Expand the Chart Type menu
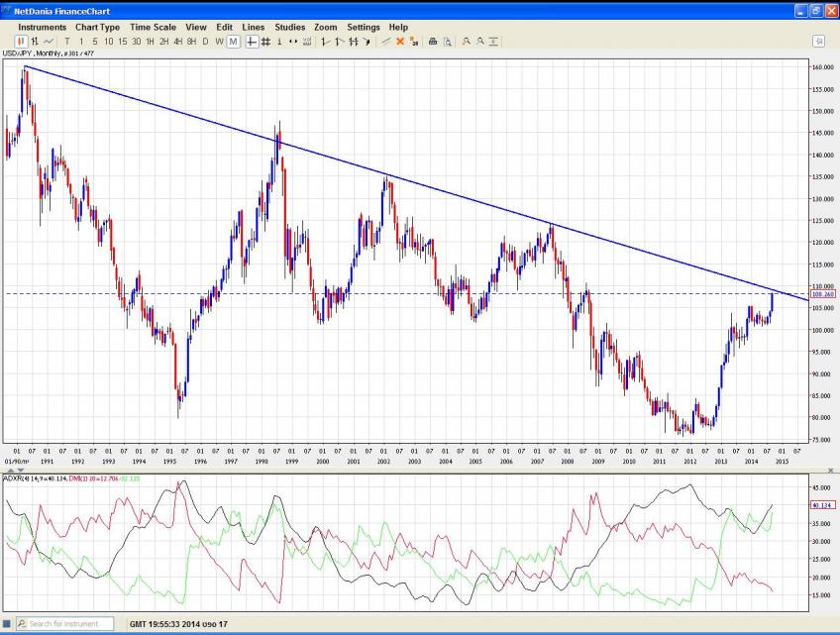The height and width of the screenshot is (635, 840). [97, 27]
